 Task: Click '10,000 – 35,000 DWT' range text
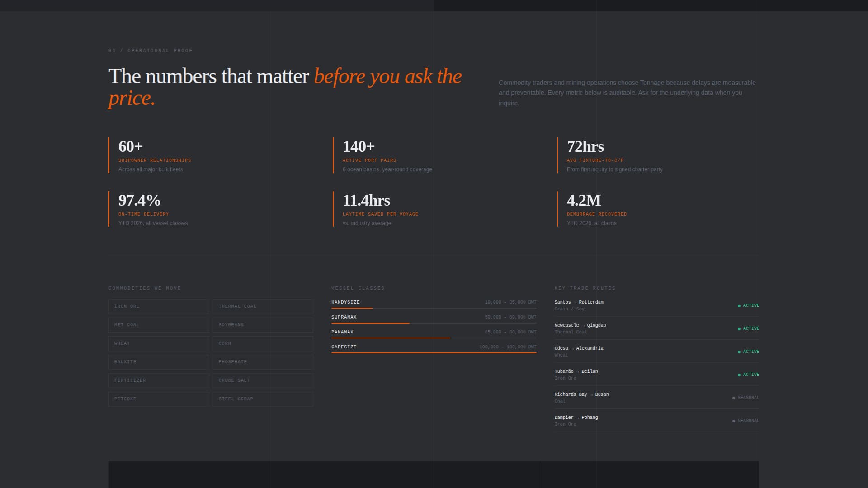point(510,302)
